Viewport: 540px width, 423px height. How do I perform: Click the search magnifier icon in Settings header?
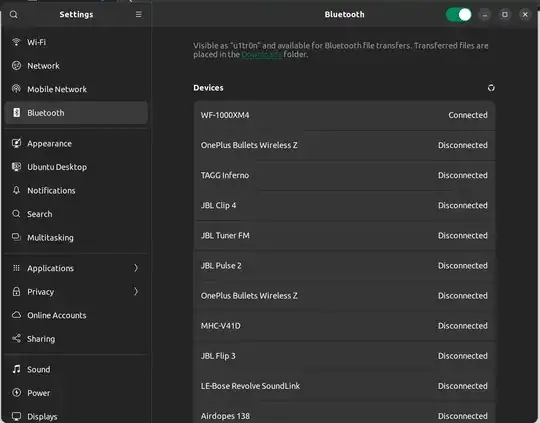tap(13, 14)
